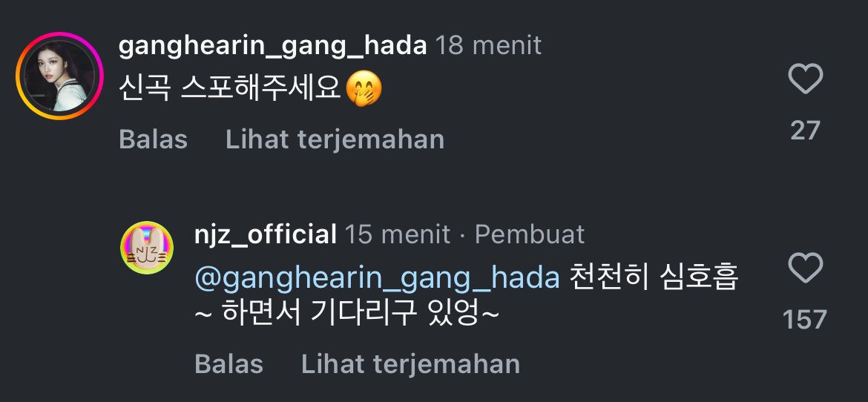
Task: Tap the Pembuat creator label
Action: click(530, 234)
